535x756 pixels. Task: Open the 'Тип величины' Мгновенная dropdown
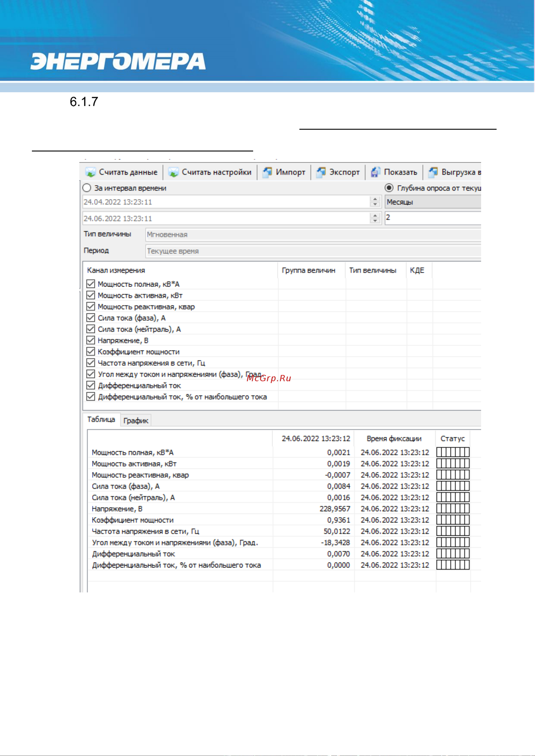pos(313,234)
